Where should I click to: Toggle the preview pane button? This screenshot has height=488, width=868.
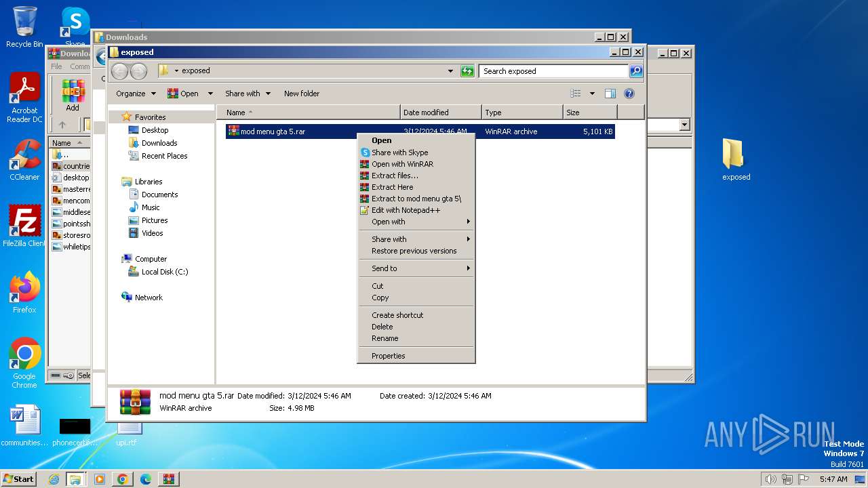point(610,94)
